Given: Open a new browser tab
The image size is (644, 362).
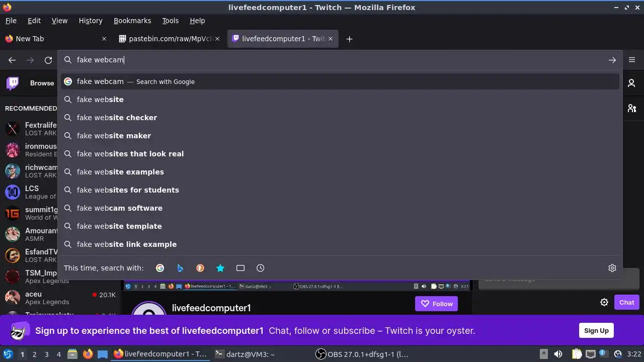Looking at the screenshot, I should point(349,39).
